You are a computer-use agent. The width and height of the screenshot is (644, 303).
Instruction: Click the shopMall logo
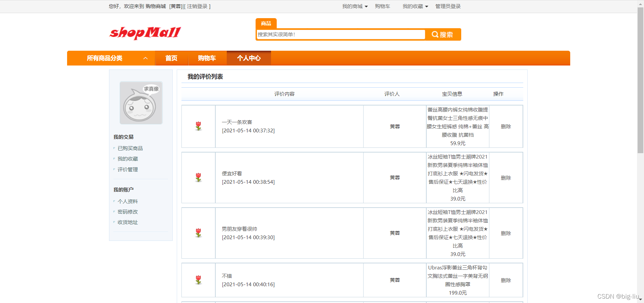tap(145, 33)
